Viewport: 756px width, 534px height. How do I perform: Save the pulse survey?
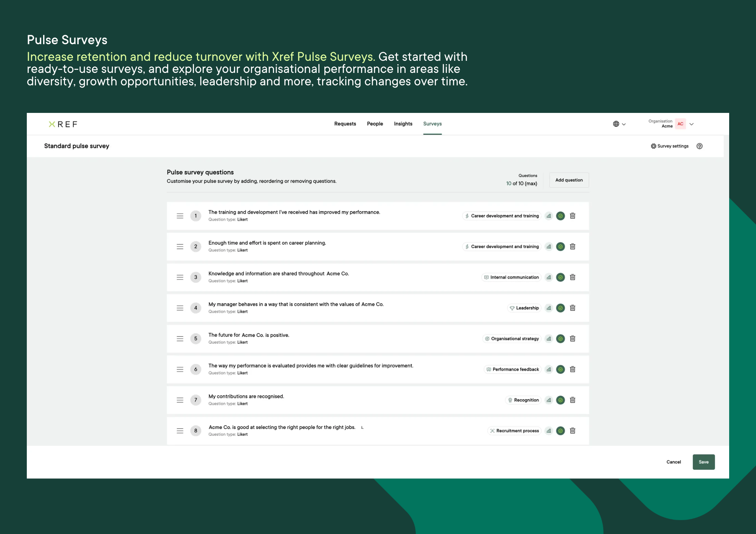(703, 462)
